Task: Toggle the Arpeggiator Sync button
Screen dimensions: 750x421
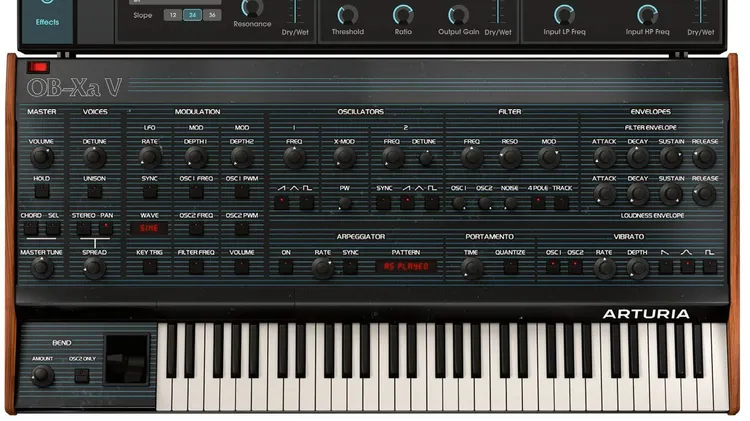Action: 350,266
